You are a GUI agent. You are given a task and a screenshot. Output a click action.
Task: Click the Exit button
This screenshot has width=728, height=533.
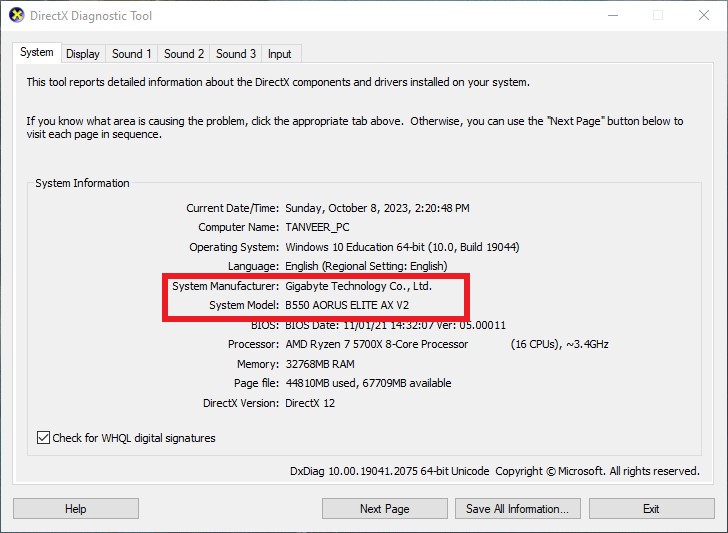click(651, 508)
